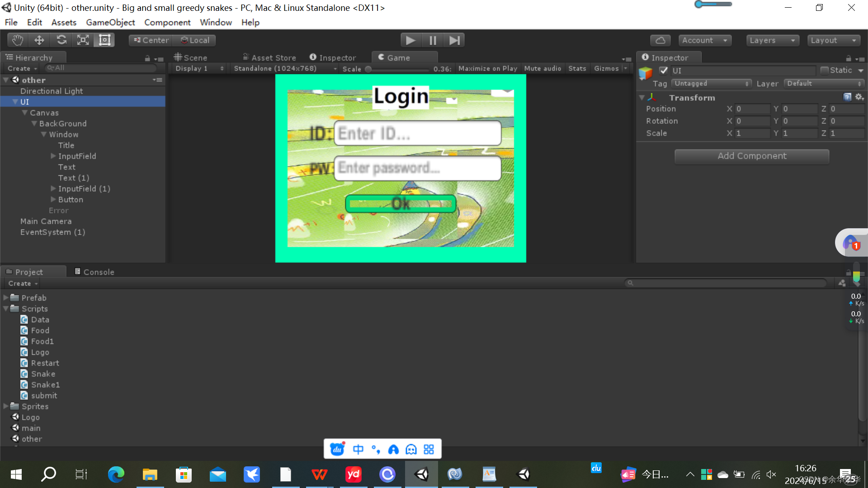Viewport: 868px width, 488px height.
Task: Select the Rect Transform tool
Action: (104, 40)
